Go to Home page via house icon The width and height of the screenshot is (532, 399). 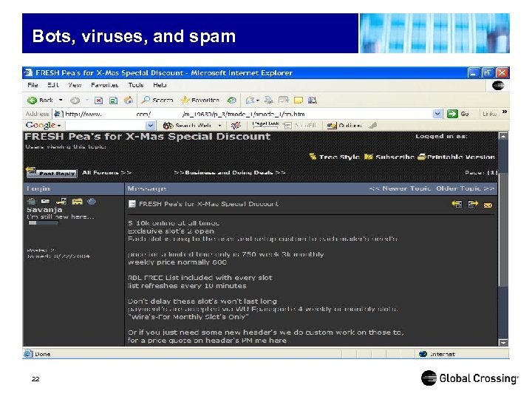tap(129, 100)
